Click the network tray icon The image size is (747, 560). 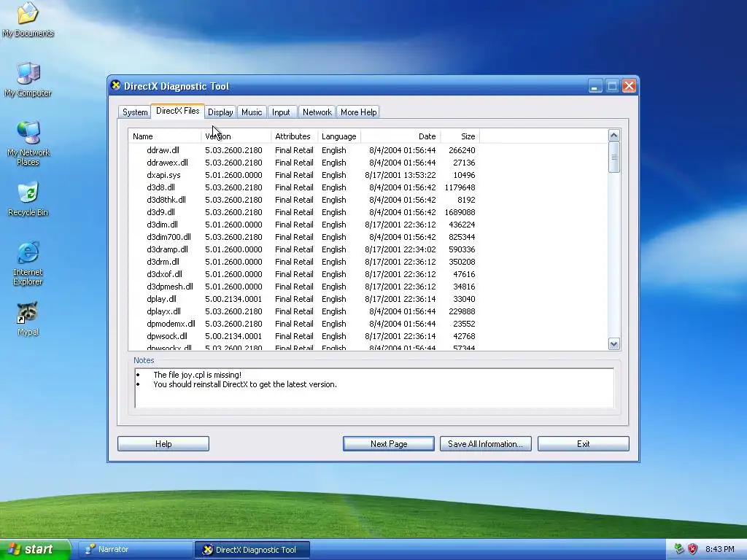pos(679,549)
